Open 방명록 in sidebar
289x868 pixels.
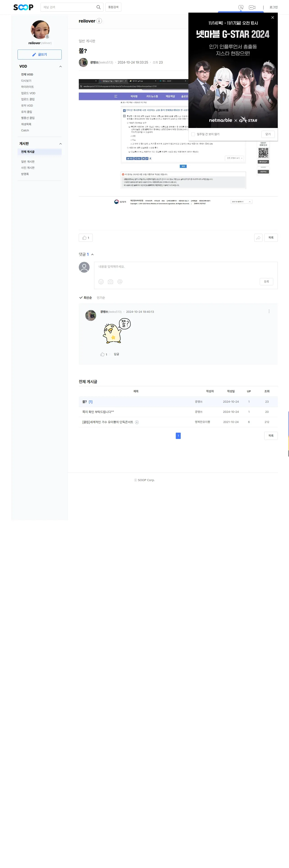pyautogui.click(x=25, y=174)
